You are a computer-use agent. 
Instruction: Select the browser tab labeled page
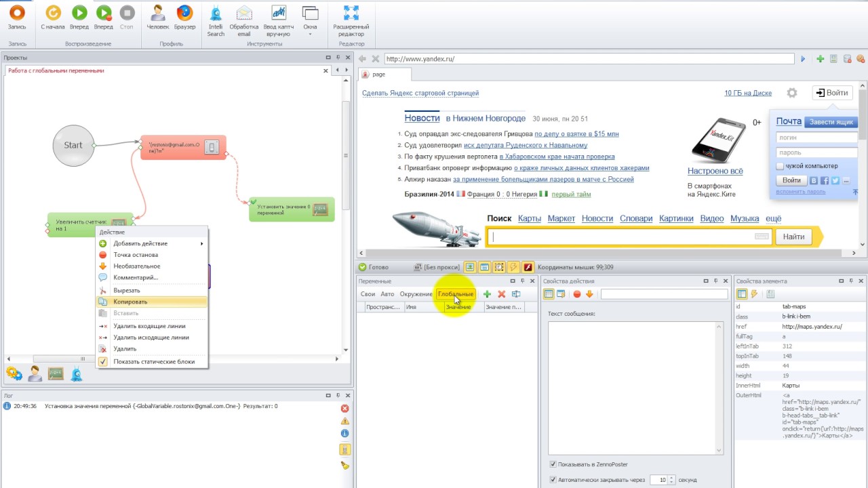pyautogui.click(x=384, y=75)
